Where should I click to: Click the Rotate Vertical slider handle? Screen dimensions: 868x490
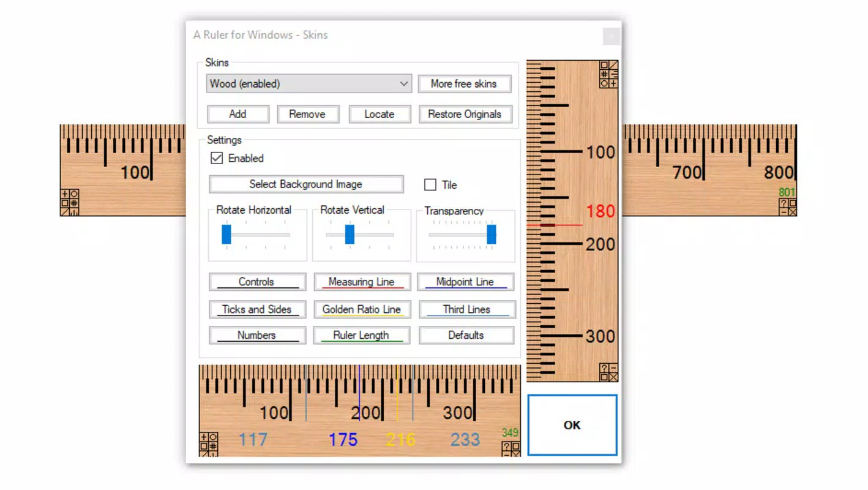pyautogui.click(x=350, y=235)
